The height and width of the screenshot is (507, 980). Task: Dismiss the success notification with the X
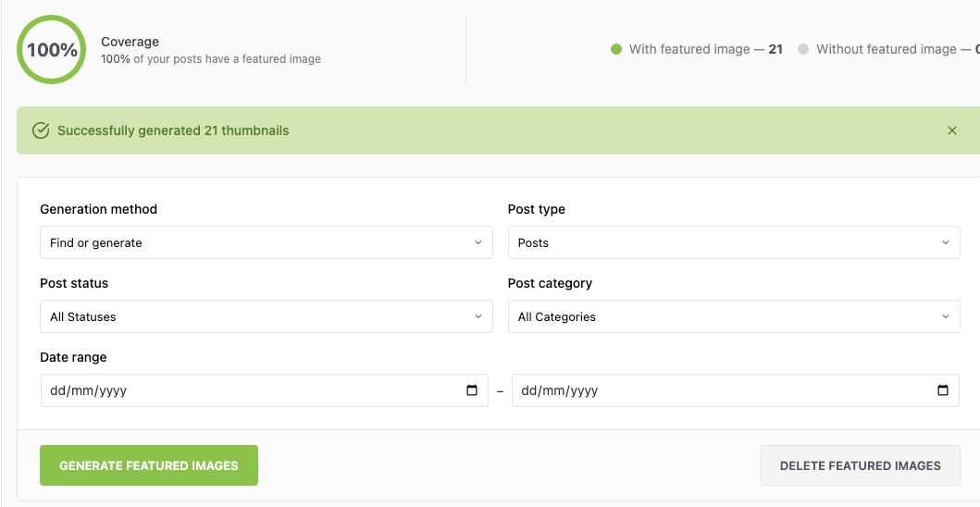coord(952,130)
